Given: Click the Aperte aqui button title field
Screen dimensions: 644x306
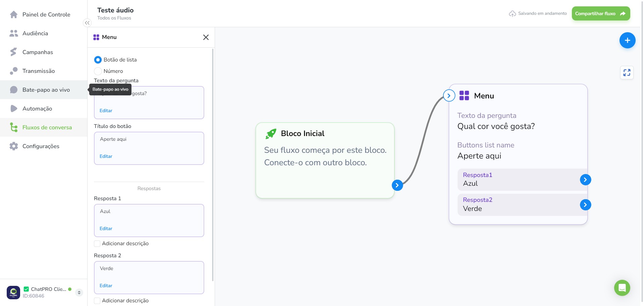Looking at the screenshot, I should pos(149,148).
